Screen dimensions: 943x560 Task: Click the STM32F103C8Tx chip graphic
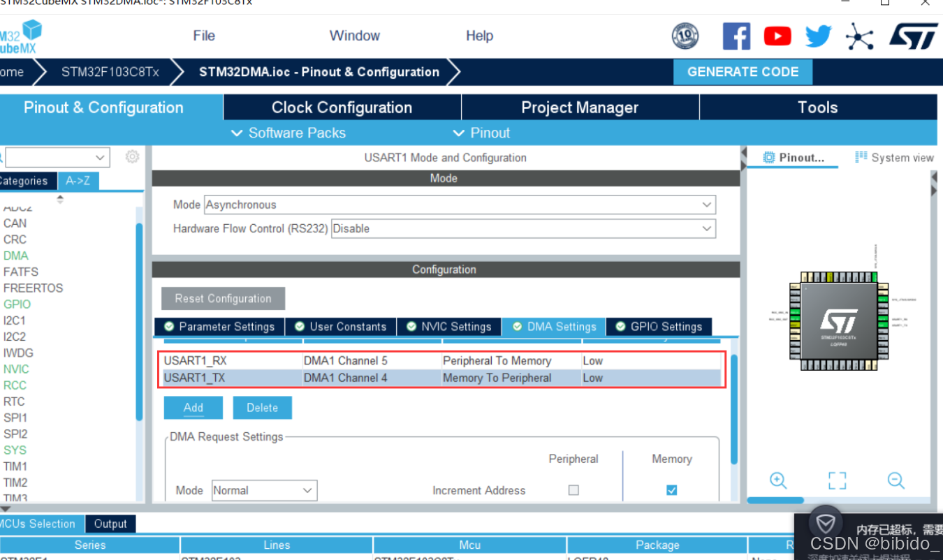point(838,321)
